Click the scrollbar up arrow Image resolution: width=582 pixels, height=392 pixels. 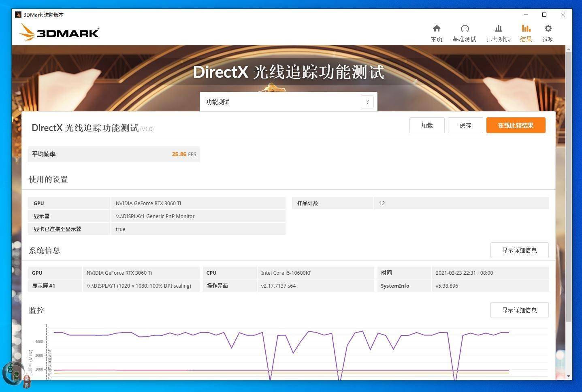pos(569,49)
